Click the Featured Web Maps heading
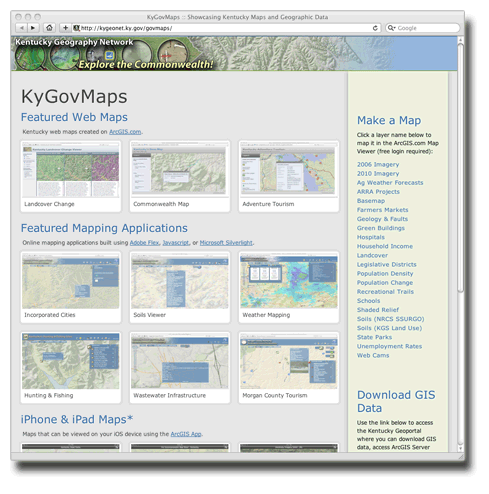489x494 pixels. [x=74, y=117]
